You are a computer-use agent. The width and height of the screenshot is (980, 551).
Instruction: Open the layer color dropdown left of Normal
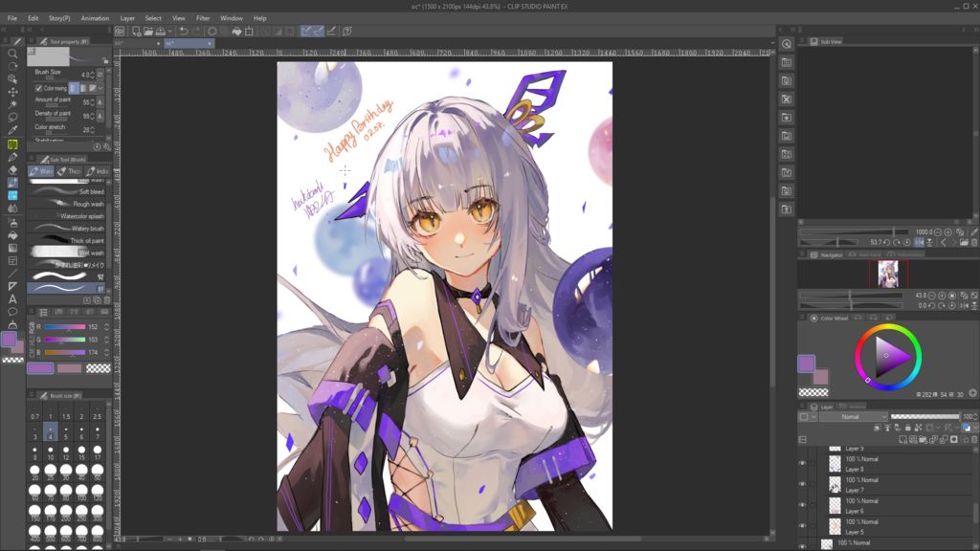click(x=808, y=417)
